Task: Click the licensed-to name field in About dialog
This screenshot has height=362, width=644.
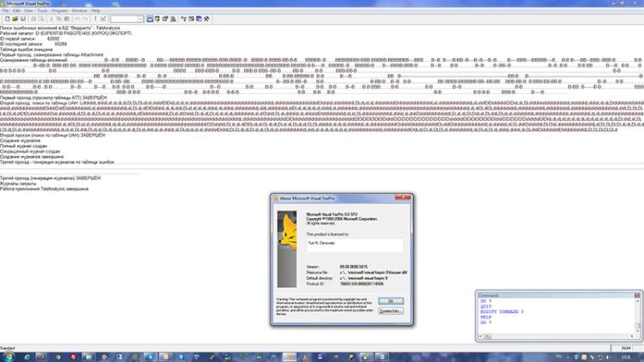Action: tap(355, 245)
